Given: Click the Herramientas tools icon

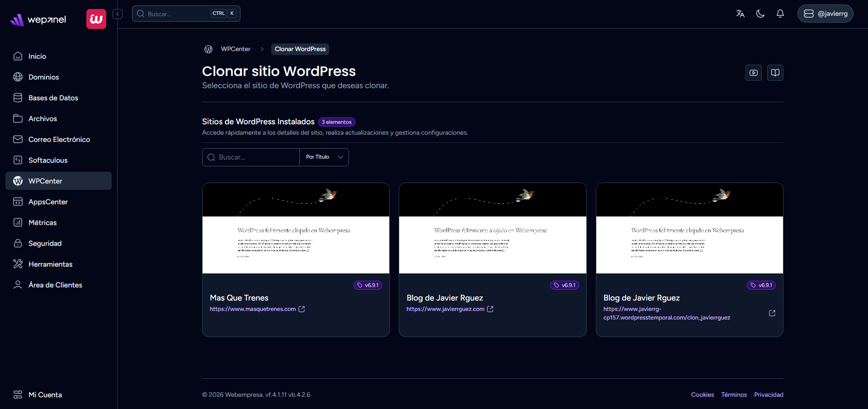Looking at the screenshot, I should tap(18, 264).
